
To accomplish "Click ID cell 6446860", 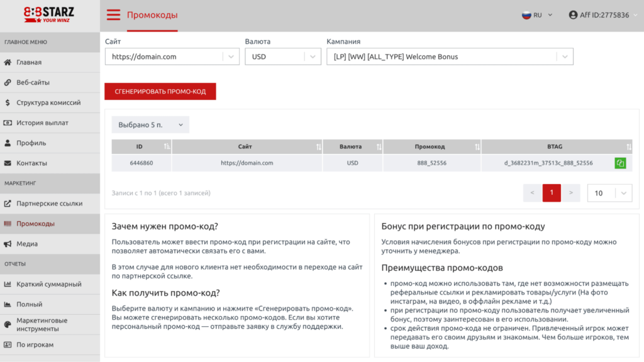I will (142, 163).
